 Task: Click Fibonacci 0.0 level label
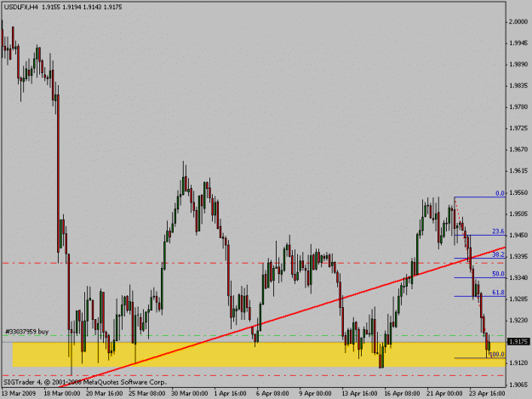[500, 193]
